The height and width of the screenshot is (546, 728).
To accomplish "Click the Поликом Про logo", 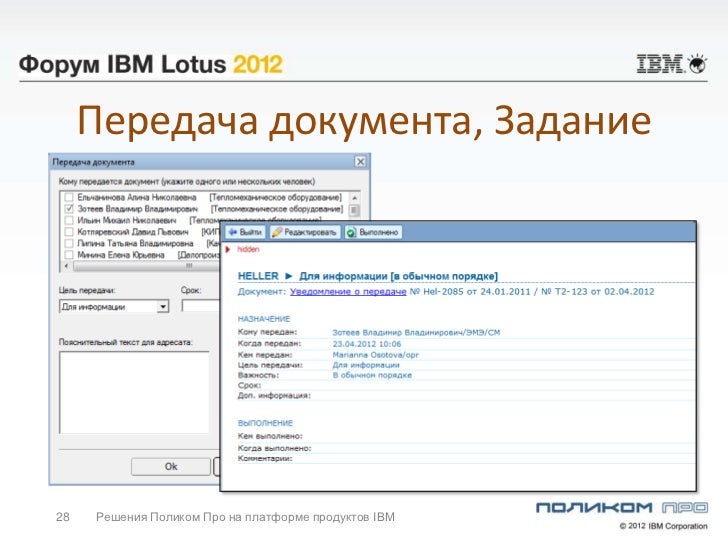I will click(x=622, y=508).
